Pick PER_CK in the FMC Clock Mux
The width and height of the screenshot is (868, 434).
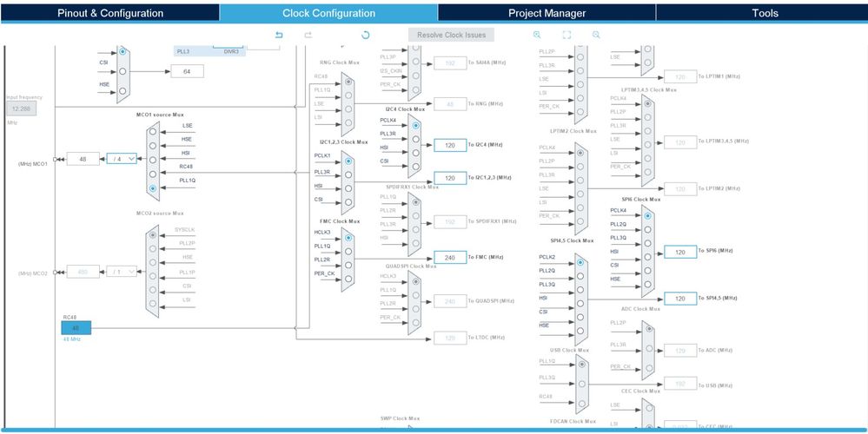pos(348,279)
